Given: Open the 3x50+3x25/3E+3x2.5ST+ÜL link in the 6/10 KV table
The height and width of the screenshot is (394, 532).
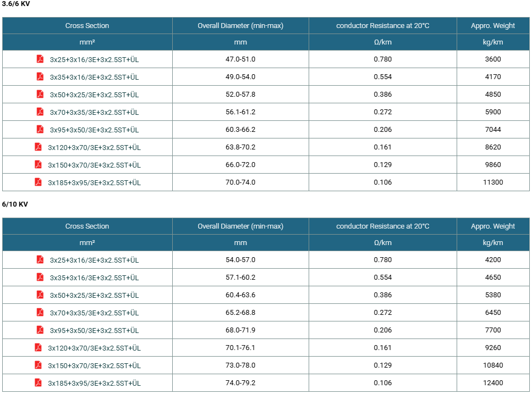Looking at the screenshot, I should (x=94, y=296).
